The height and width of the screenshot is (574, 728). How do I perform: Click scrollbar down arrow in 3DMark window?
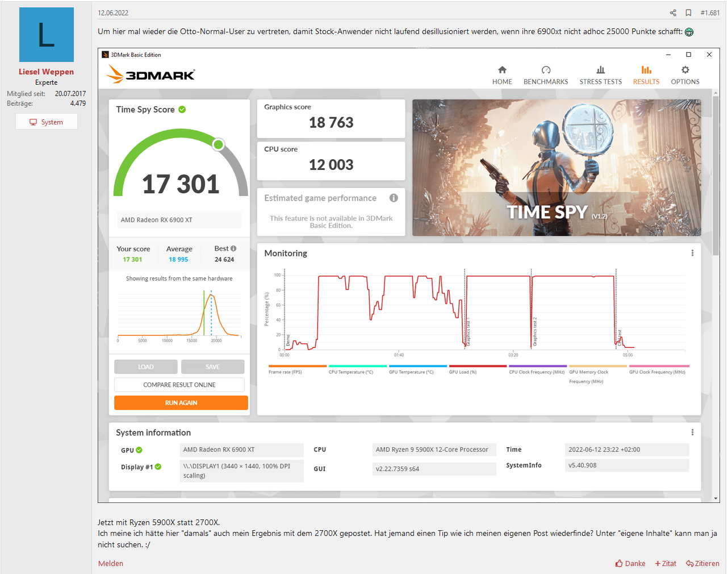click(x=716, y=498)
